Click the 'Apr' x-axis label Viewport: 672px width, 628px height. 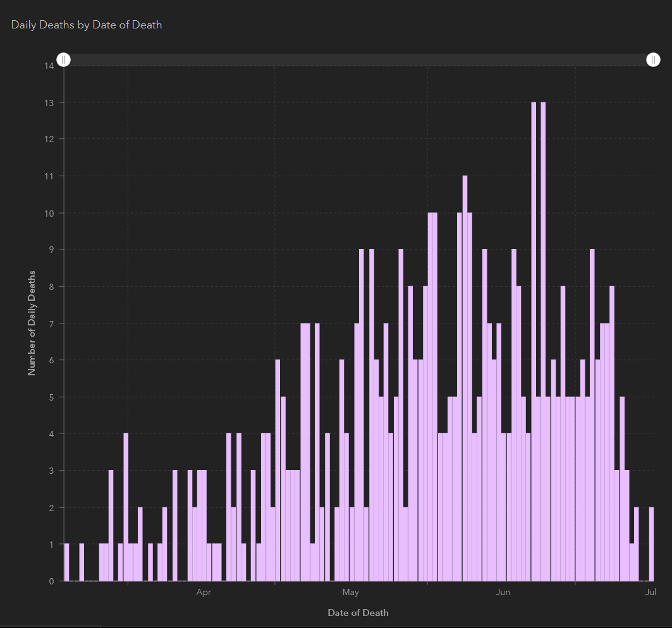(204, 593)
